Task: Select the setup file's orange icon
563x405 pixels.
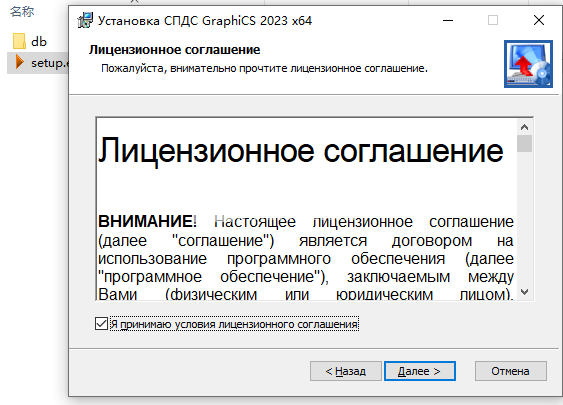Action: pos(19,62)
